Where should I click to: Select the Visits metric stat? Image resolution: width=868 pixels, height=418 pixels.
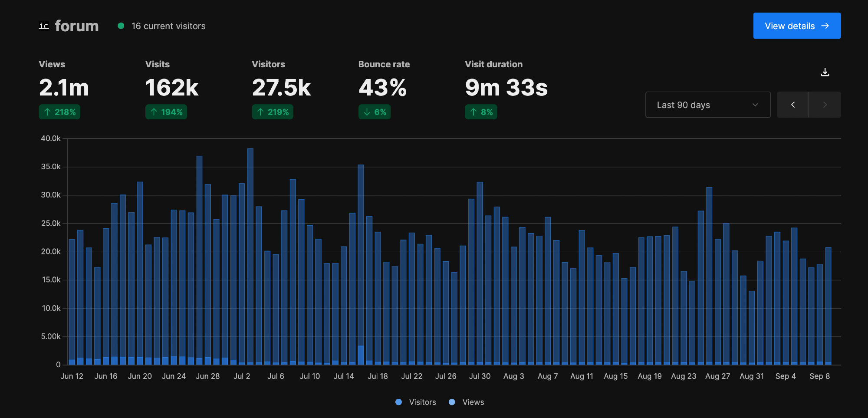[x=172, y=87]
